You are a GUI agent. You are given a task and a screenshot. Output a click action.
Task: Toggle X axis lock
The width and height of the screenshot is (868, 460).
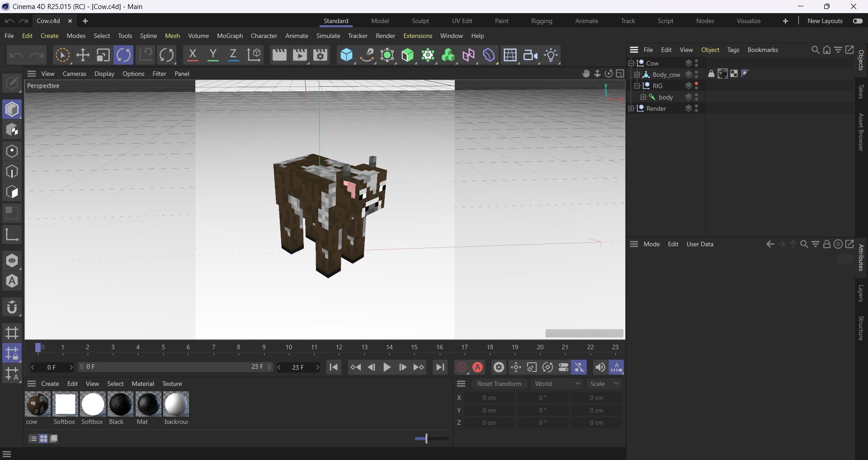[193, 55]
